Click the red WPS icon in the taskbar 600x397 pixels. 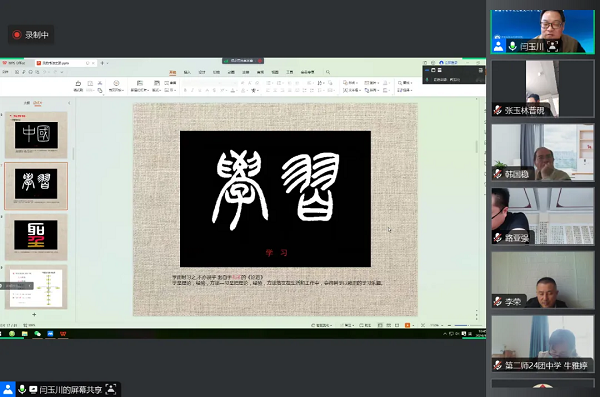(x=63, y=334)
